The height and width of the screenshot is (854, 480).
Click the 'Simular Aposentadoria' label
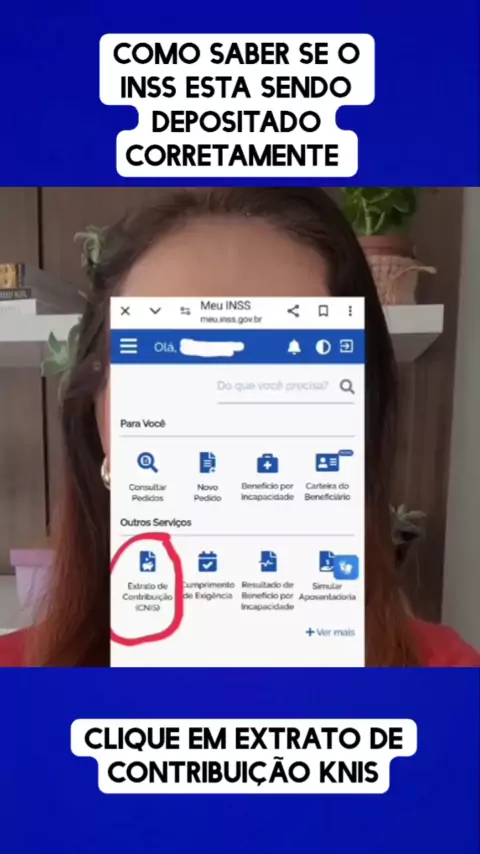[327, 591]
